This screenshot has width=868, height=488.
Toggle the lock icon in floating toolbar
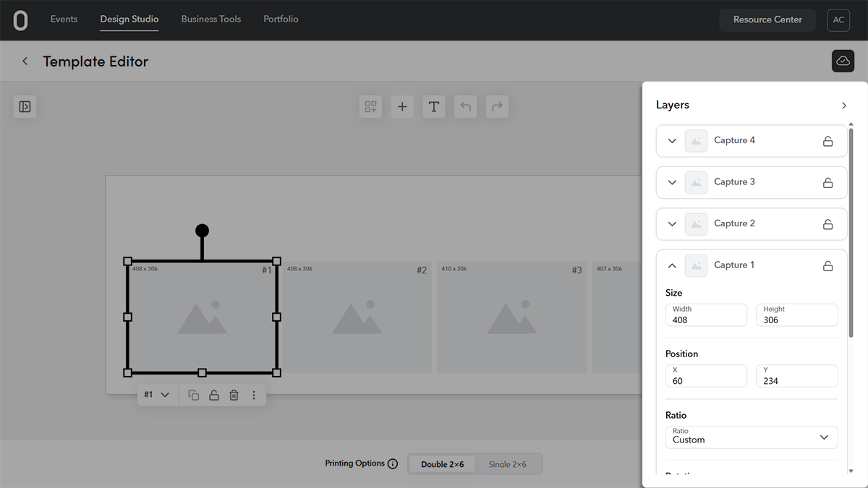214,395
